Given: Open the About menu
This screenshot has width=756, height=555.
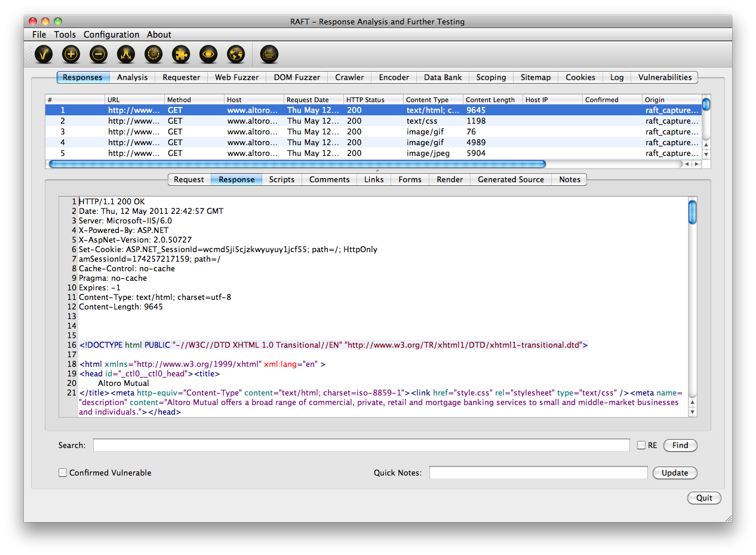Looking at the screenshot, I should click(159, 35).
